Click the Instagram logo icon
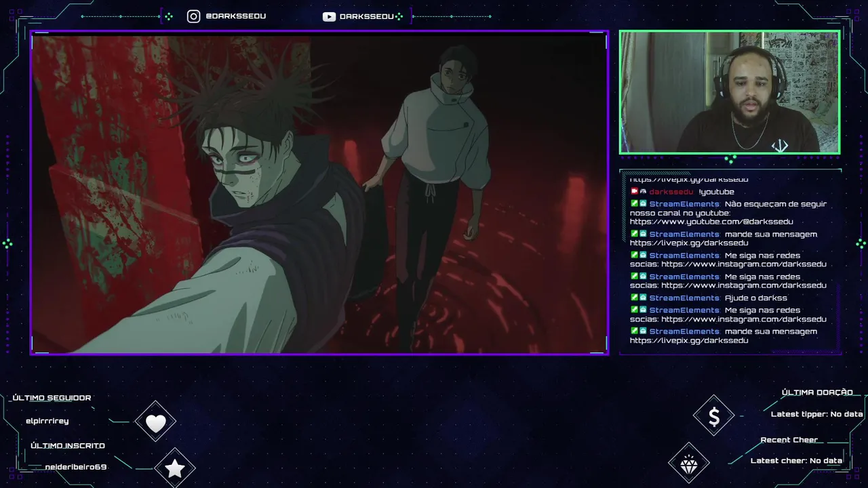 pyautogui.click(x=193, y=16)
